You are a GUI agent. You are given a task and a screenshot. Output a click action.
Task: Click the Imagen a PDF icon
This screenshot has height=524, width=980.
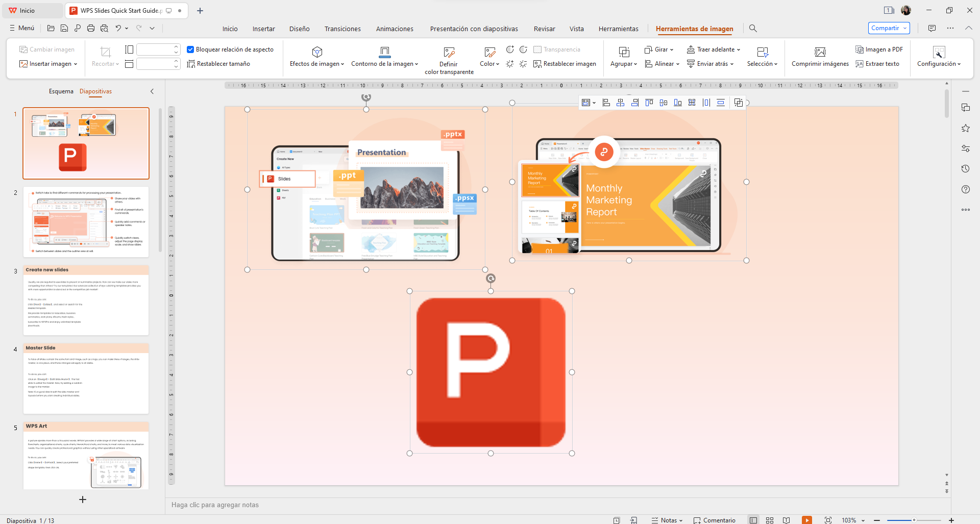(860, 49)
